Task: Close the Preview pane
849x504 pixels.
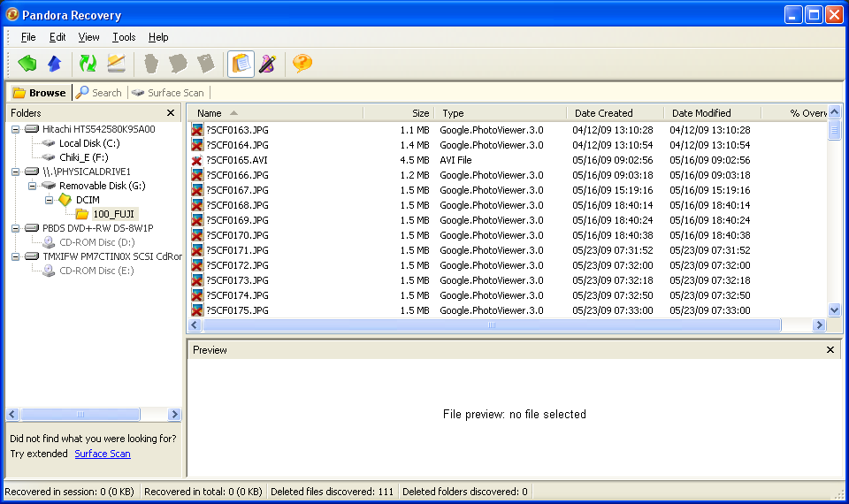Action: 830,350
